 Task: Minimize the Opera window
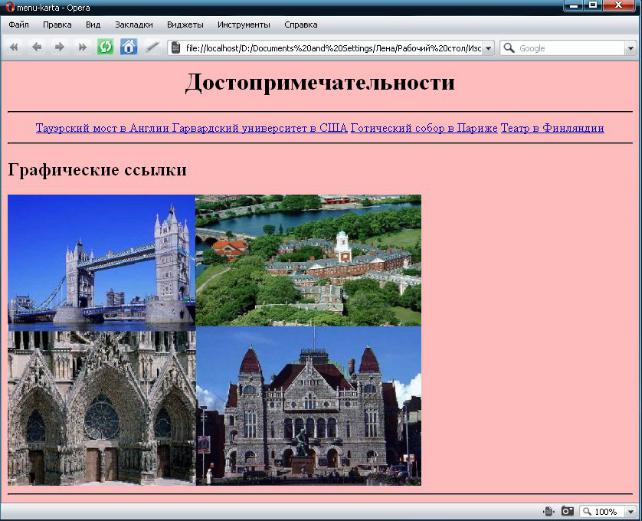(574, 6)
